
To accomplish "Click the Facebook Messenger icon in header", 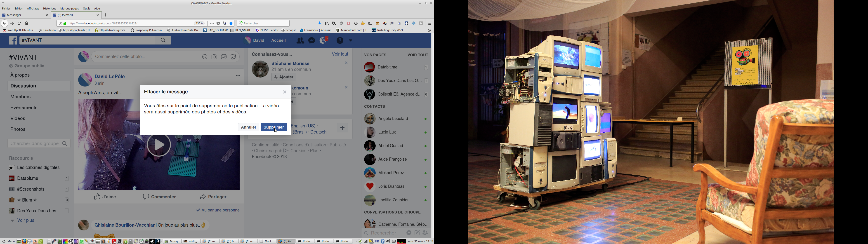I will point(312,40).
